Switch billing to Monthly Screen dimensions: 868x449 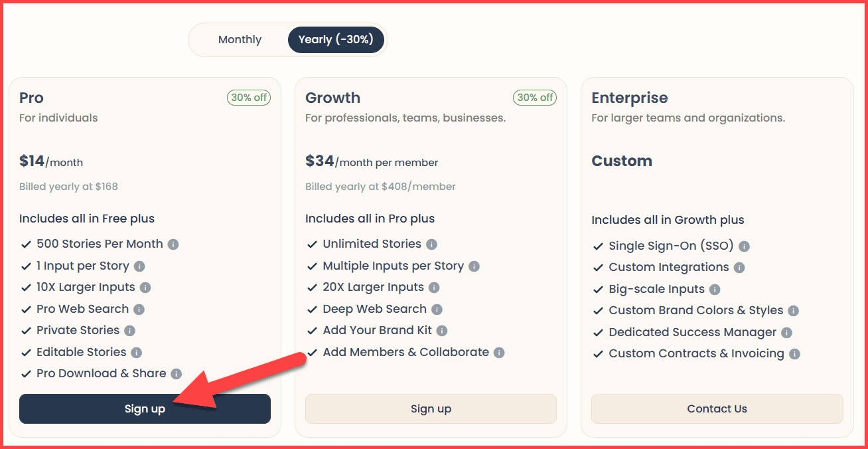(x=240, y=40)
